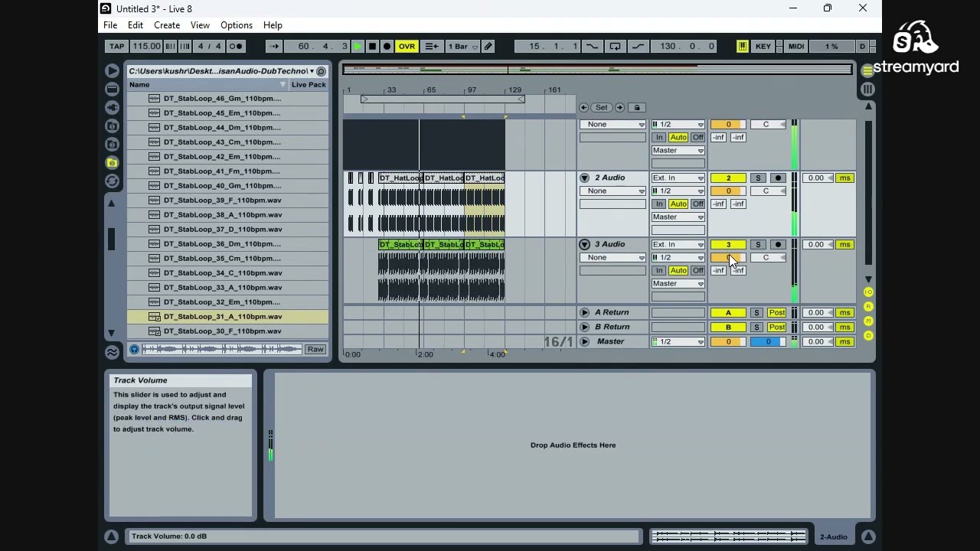Toggle the browser Groove Pool button
This screenshot has height=551, width=980.
point(112,352)
